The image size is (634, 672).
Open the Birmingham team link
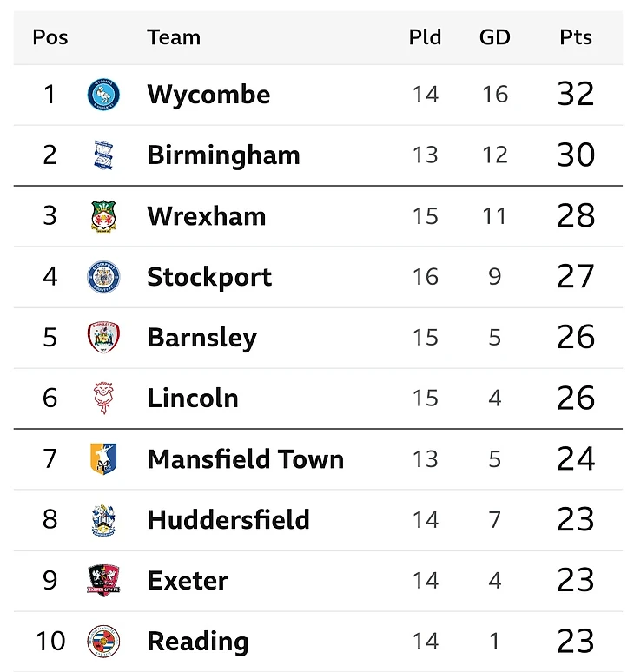click(x=223, y=155)
